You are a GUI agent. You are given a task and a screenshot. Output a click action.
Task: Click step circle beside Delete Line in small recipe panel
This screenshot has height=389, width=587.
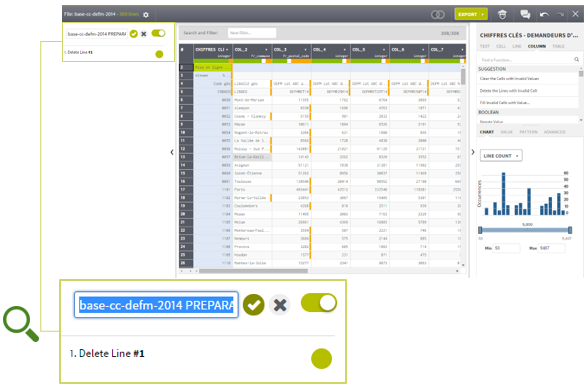click(x=159, y=54)
